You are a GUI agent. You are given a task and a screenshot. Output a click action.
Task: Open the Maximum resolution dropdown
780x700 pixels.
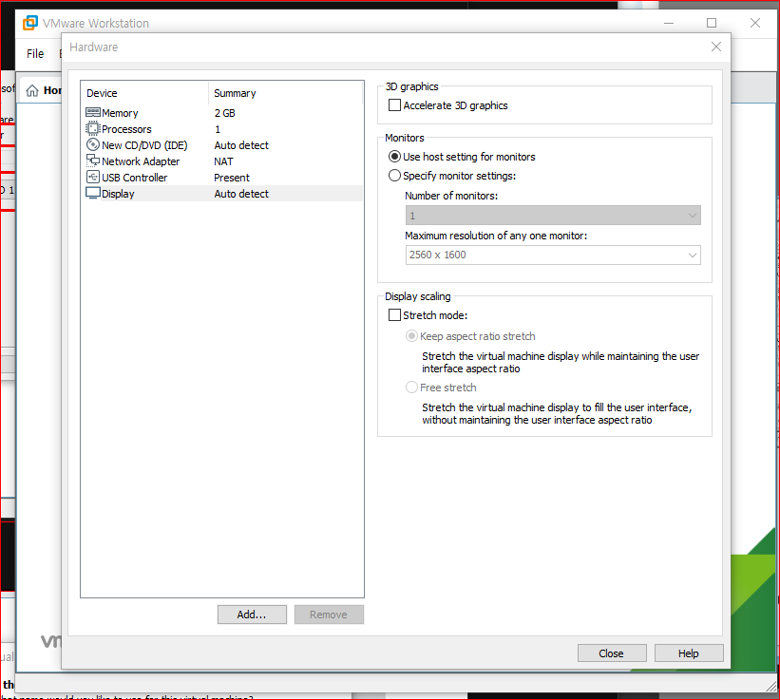pos(553,255)
